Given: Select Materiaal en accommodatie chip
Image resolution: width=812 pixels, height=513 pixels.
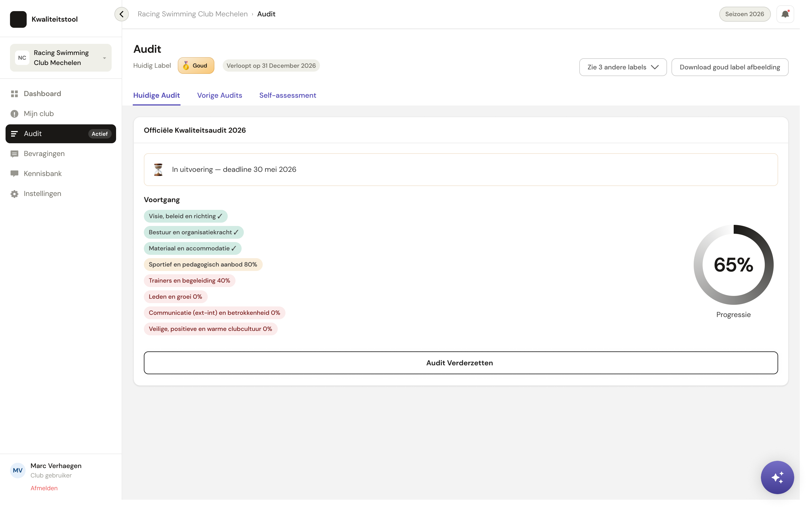Looking at the screenshot, I should coord(192,248).
